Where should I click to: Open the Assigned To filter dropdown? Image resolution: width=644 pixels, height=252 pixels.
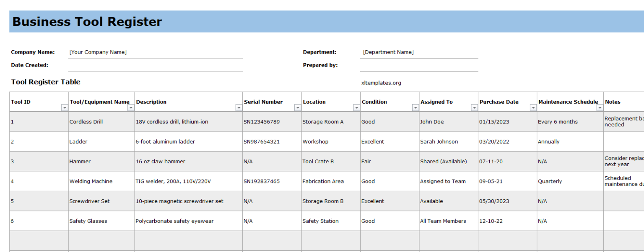[473, 108]
